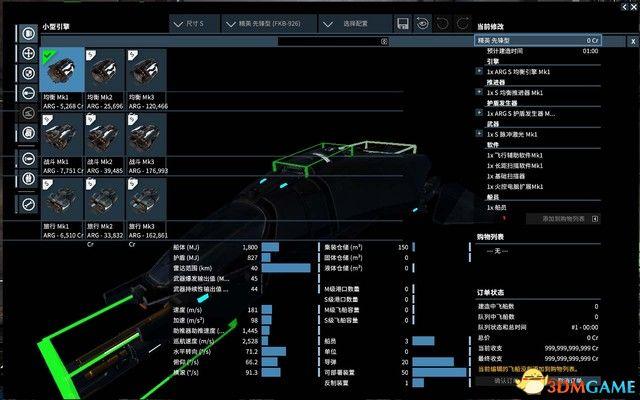The width and height of the screenshot is (640, 400).
Task: Click the 1x 飞行辅助软件Mk1 entry
Action: pyautogui.click(x=514, y=155)
